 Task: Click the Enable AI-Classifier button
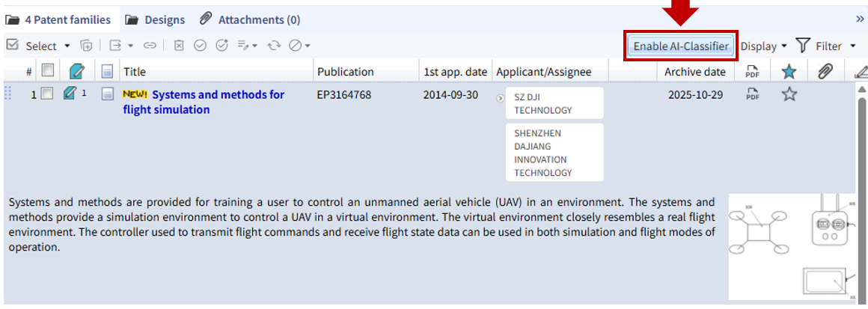point(680,46)
